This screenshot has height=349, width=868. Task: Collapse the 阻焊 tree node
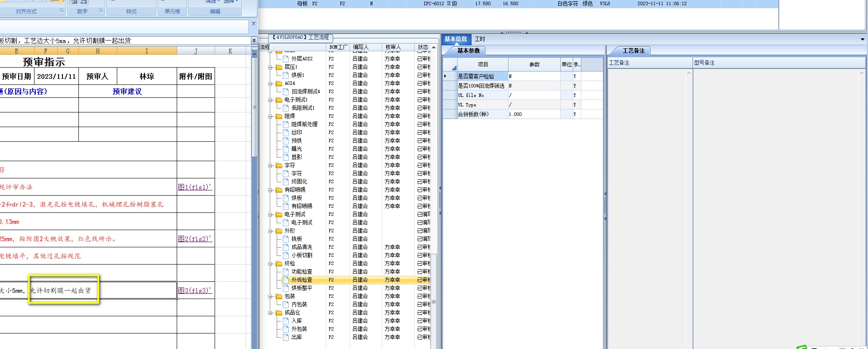pyautogui.click(x=270, y=116)
